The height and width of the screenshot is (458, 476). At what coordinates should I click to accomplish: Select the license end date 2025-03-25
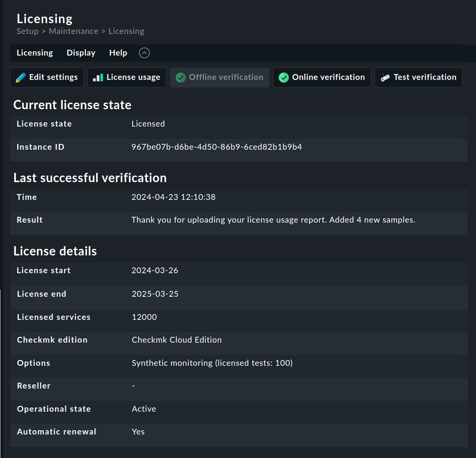click(155, 294)
